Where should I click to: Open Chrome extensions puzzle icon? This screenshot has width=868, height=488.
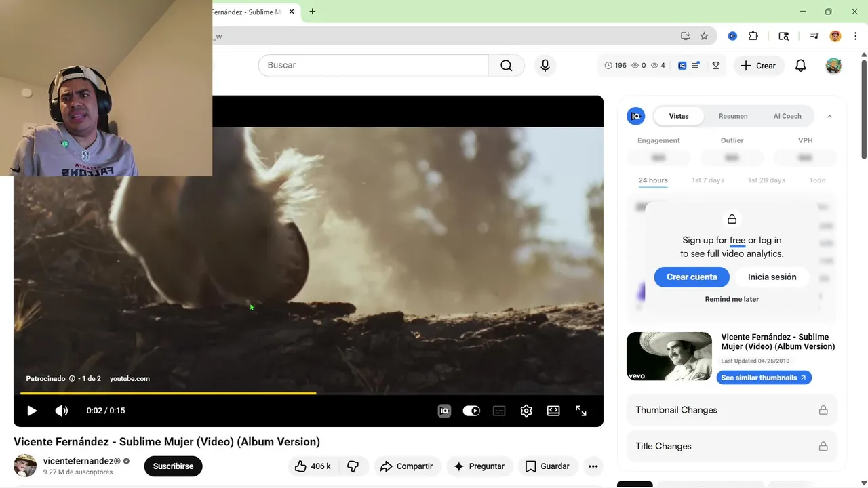tap(753, 36)
